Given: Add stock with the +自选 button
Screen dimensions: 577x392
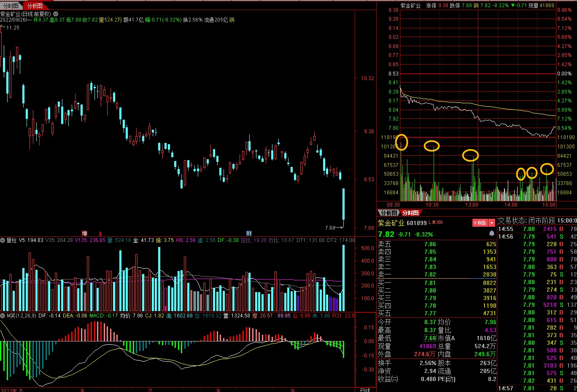Looking at the screenshot, I should click(x=480, y=223).
